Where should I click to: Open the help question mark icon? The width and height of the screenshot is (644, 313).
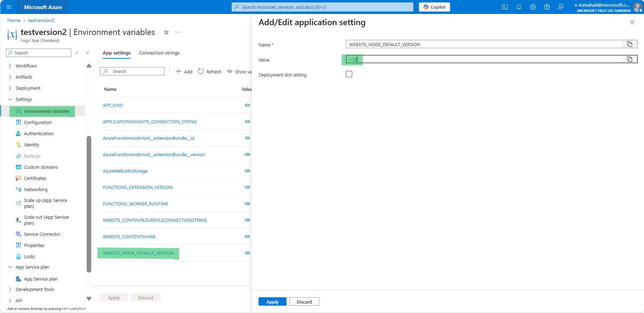pyautogui.click(x=547, y=7)
